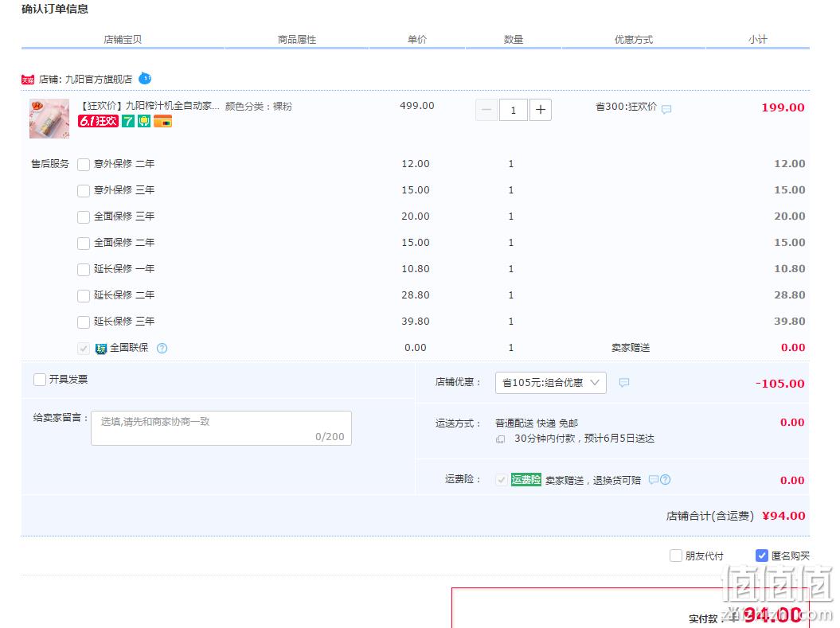Decrease the product quantity with the minus button
This screenshot has height=628, width=840.
(x=486, y=110)
